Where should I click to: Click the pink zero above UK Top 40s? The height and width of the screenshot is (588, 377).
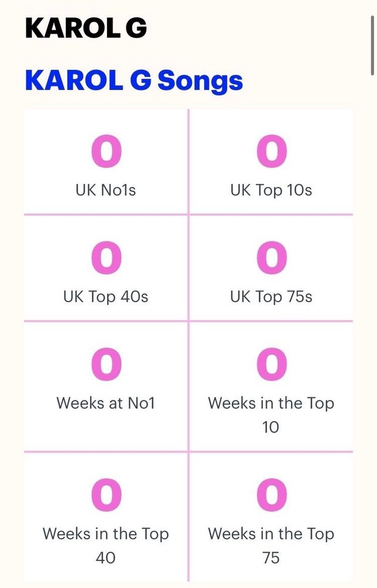(x=106, y=258)
